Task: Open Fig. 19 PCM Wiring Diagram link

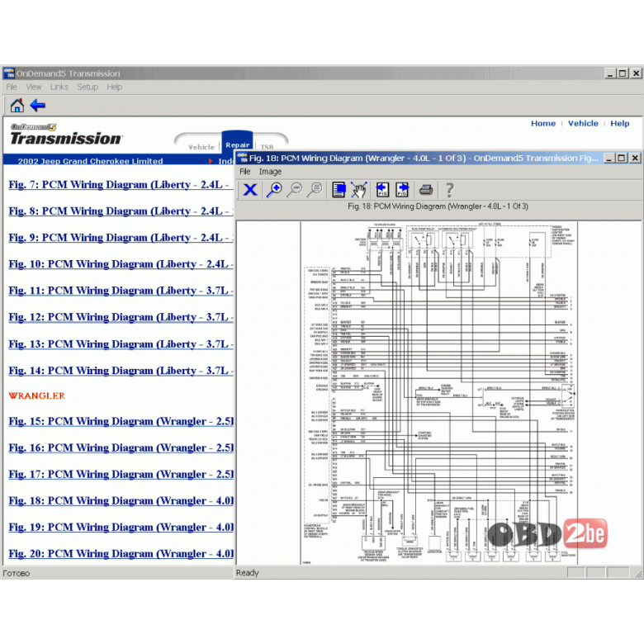Action: click(x=121, y=528)
